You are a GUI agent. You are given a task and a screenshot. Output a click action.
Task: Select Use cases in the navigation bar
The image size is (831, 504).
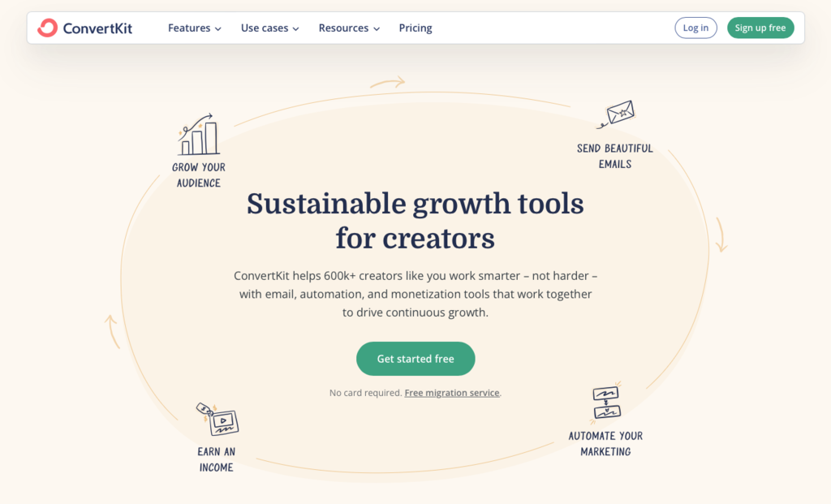[x=264, y=28]
